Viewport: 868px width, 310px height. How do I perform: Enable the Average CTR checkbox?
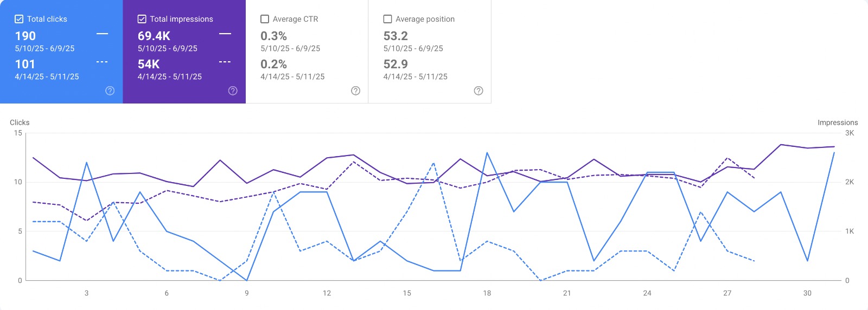coord(265,19)
